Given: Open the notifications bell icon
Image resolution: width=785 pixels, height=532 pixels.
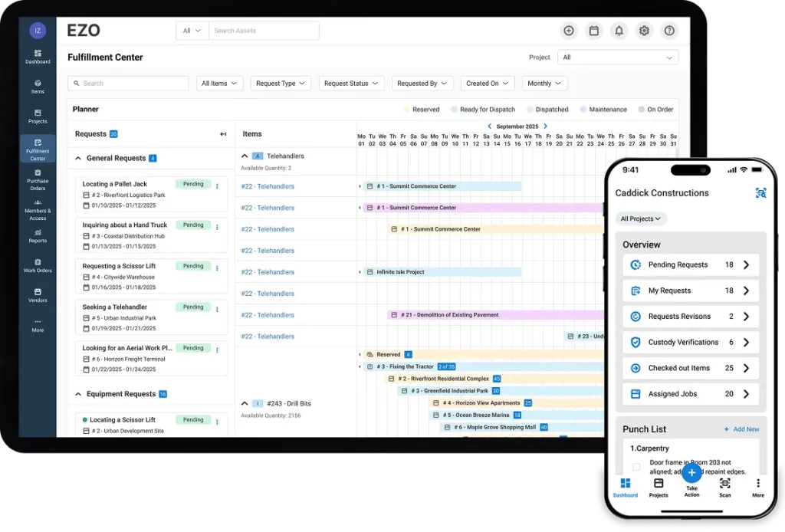Looking at the screenshot, I should point(619,31).
